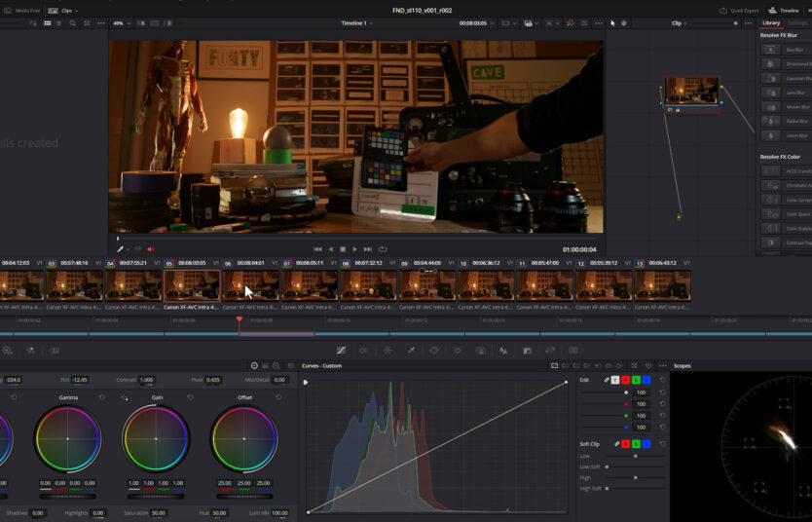Reset the Gain color wheel

[x=190, y=397]
